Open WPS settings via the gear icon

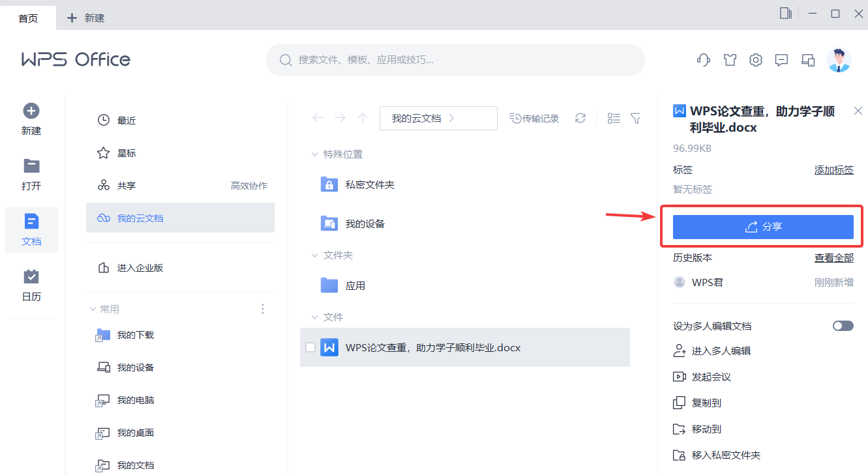pyautogui.click(x=755, y=59)
